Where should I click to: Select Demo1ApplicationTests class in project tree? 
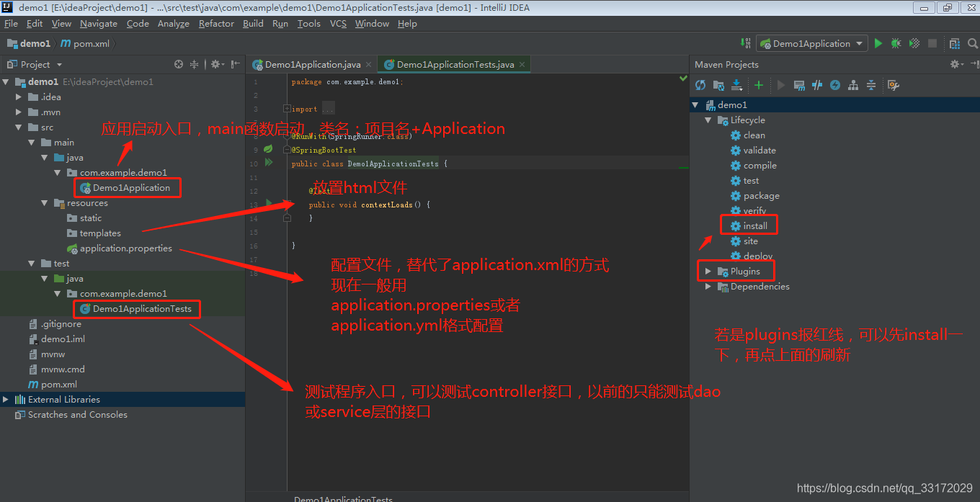[142, 308]
